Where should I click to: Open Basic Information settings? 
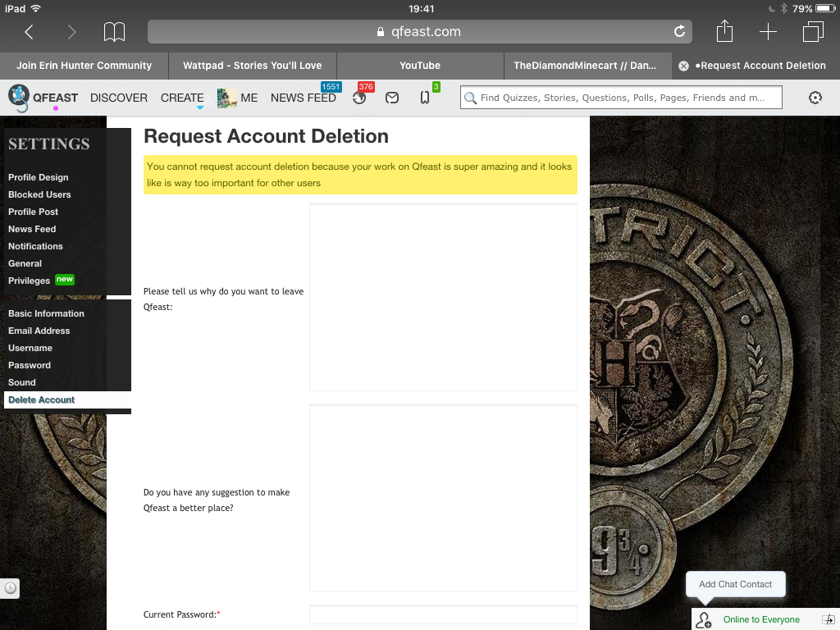(46, 313)
